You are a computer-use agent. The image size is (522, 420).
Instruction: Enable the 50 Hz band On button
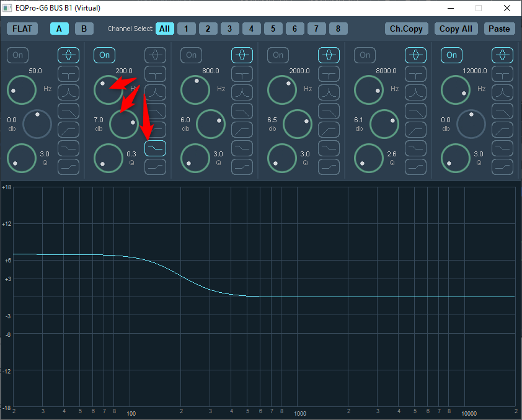(x=18, y=55)
